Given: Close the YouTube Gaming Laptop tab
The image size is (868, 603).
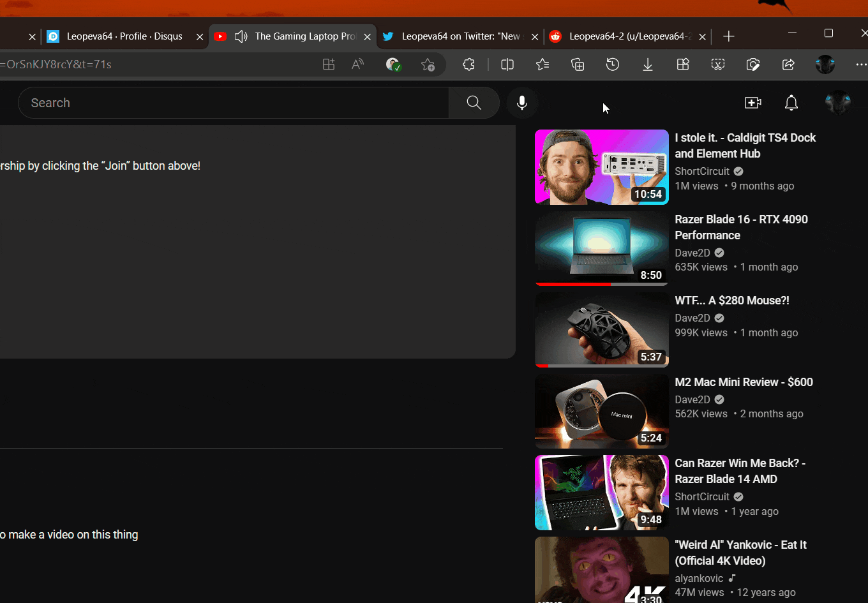Looking at the screenshot, I should (367, 37).
